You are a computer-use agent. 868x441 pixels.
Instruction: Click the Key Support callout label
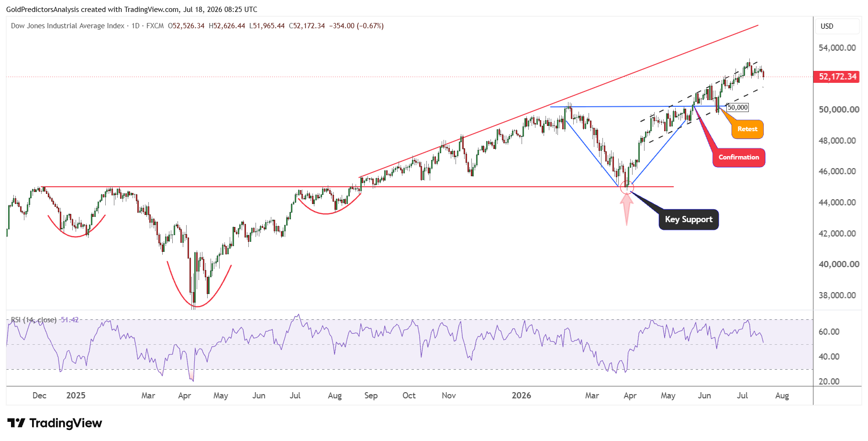(x=689, y=219)
